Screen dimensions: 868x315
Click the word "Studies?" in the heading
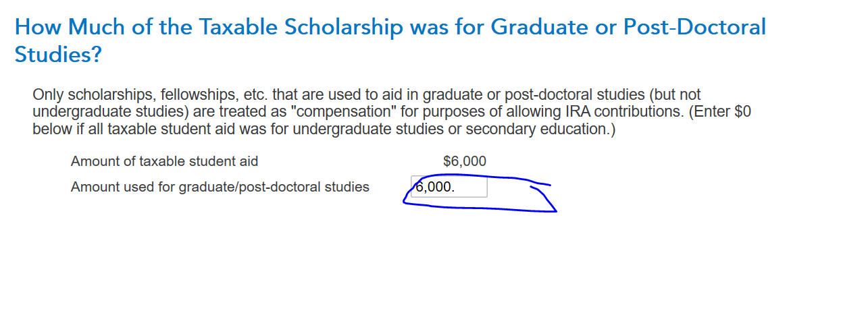point(58,55)
